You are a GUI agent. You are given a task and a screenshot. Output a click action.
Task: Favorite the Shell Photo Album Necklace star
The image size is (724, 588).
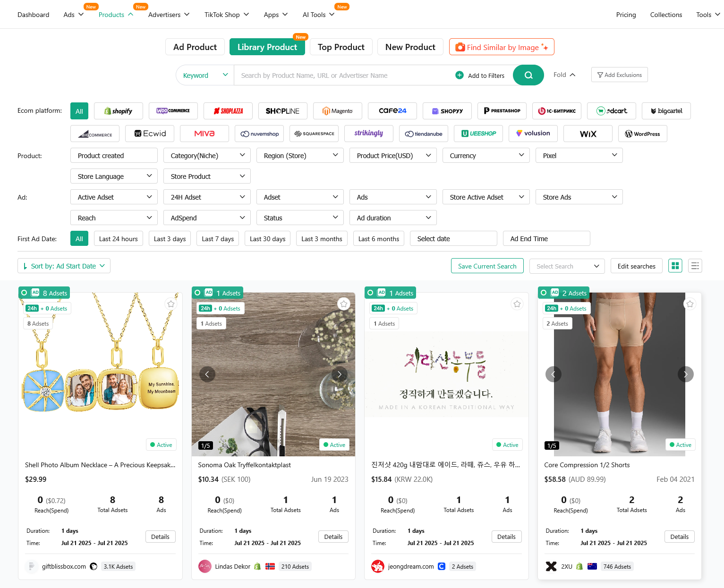[x=171, y=304]
